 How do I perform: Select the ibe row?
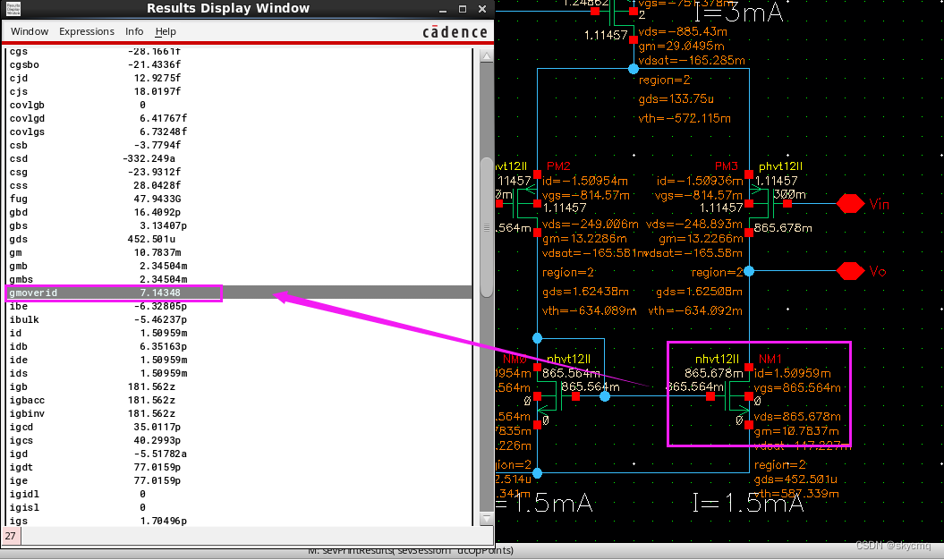point(238,306)
